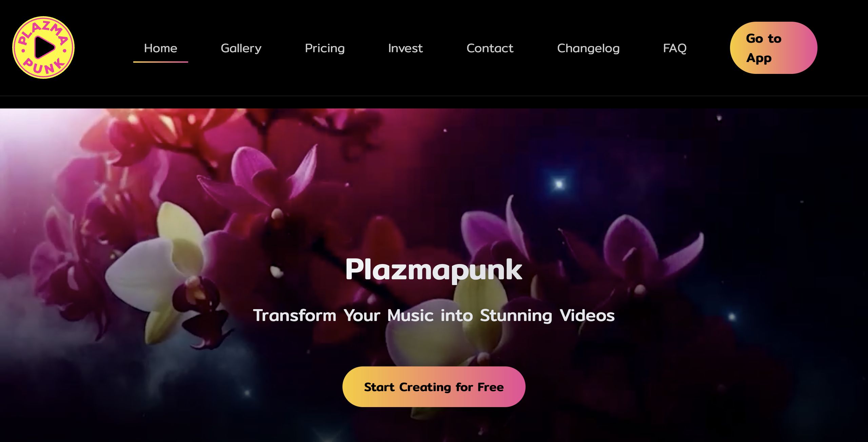Open the Pricing page link

tap(325, 48)
